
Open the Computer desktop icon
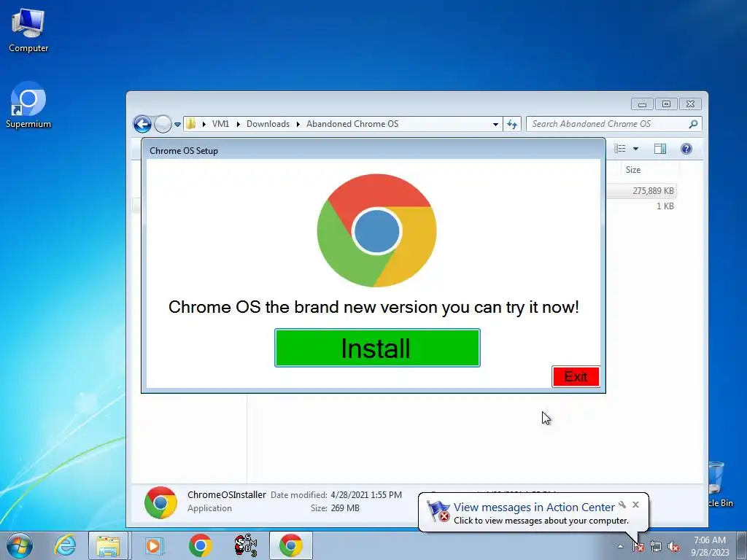point(28,30)
